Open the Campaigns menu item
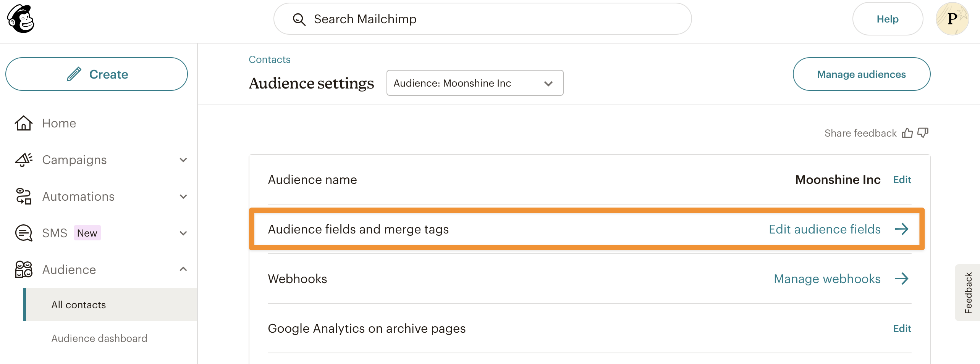 pyautogui.click(x=74, y=160)
